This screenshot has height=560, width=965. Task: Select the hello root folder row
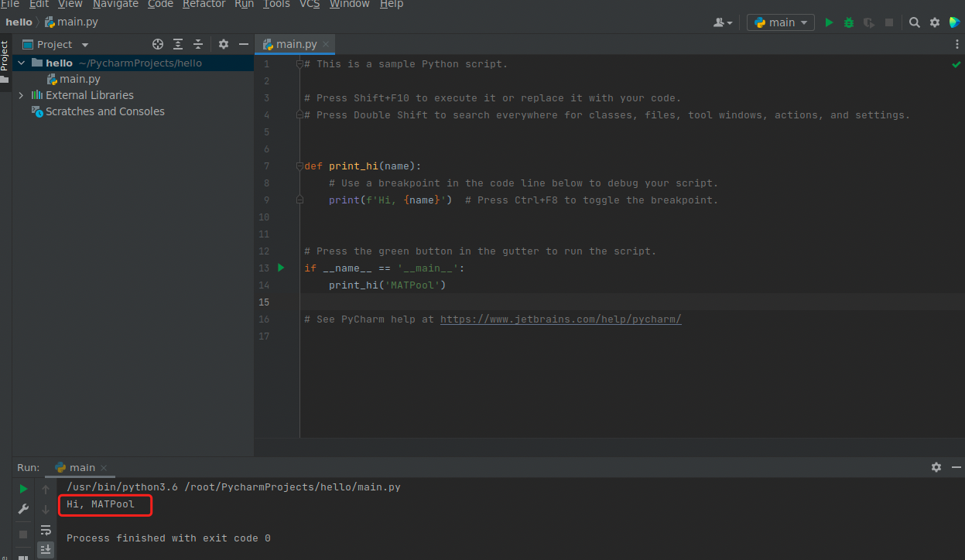coord(133,63)
